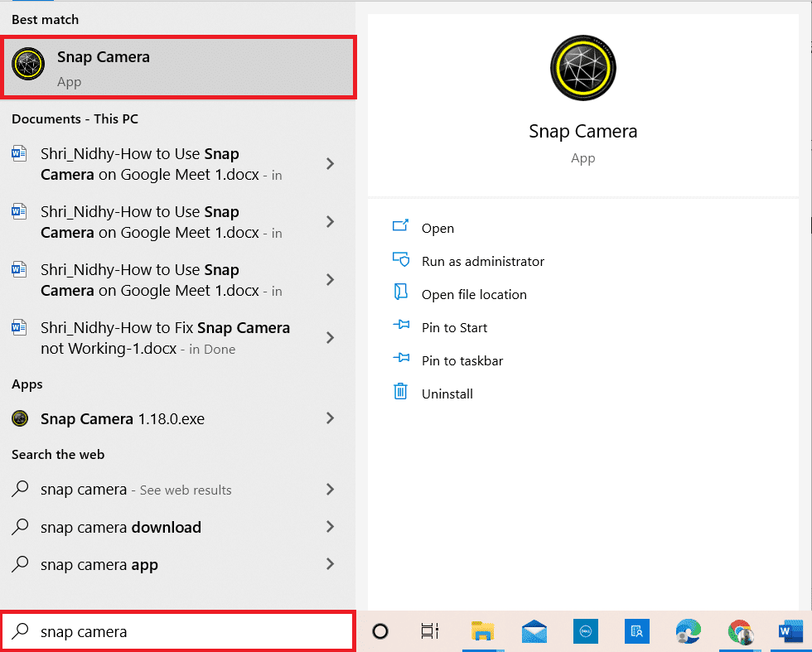Open the Word document icon for Snap Camera fix file

click(x=18, y=326)
